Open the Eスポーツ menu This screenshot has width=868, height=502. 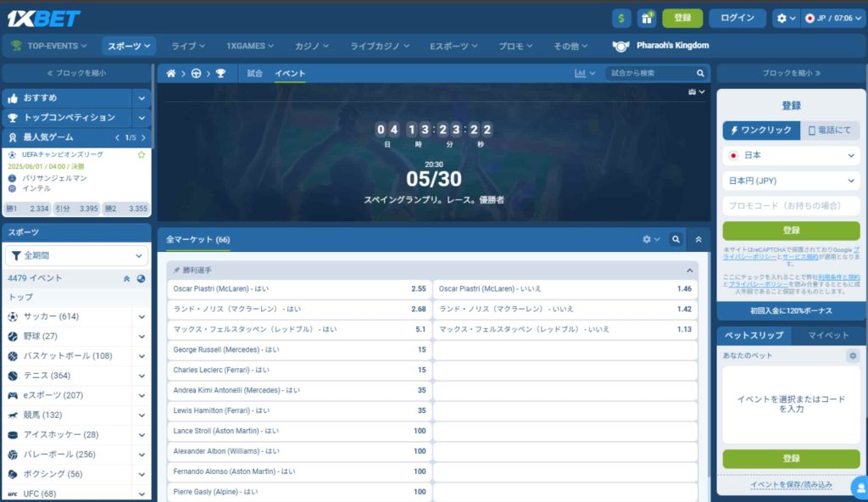pos(453,46)
